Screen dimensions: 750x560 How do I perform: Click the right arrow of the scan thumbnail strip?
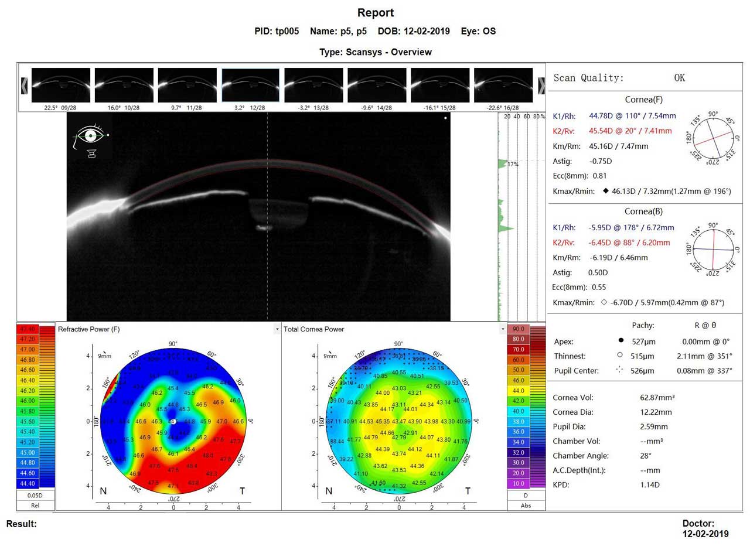(541, 86)
